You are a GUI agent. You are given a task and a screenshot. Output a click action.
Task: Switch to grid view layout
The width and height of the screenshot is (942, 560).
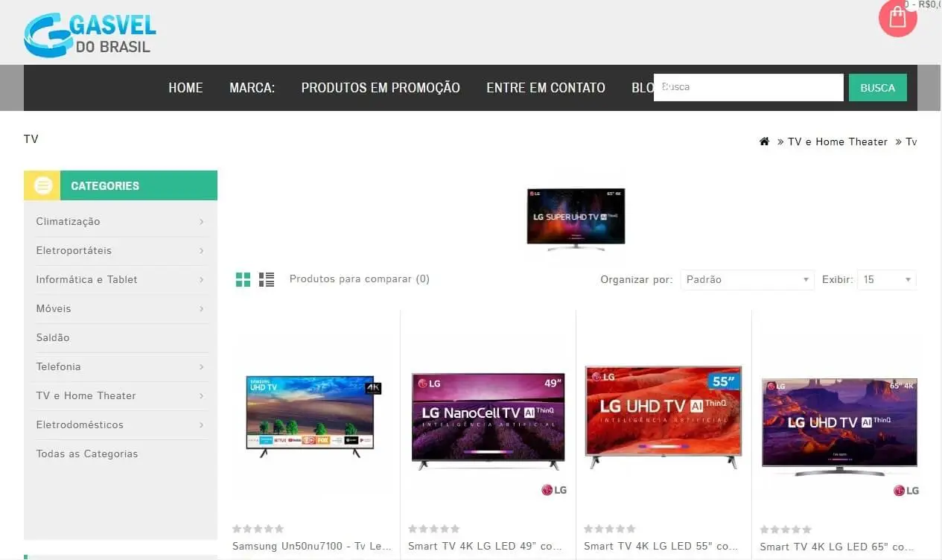pos(243,280)
